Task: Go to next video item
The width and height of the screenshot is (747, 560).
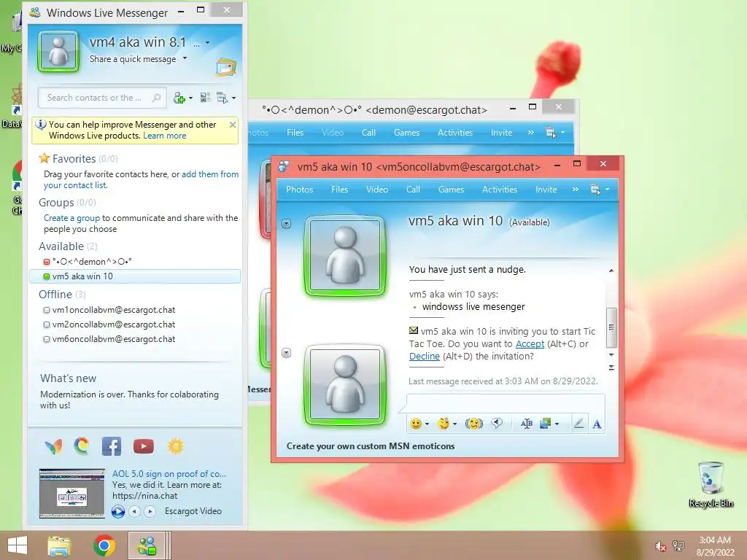Action: [x=150, y=511]
